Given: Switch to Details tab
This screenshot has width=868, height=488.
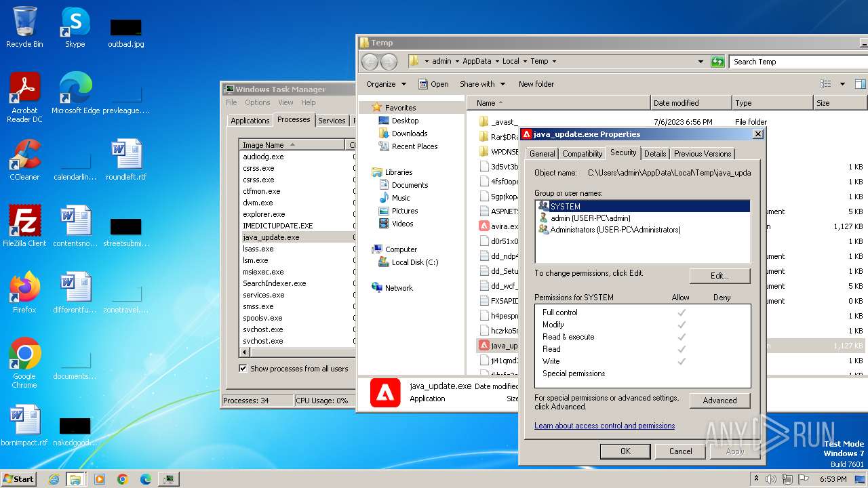Looking at the screenshot, I should pos(655,154).
